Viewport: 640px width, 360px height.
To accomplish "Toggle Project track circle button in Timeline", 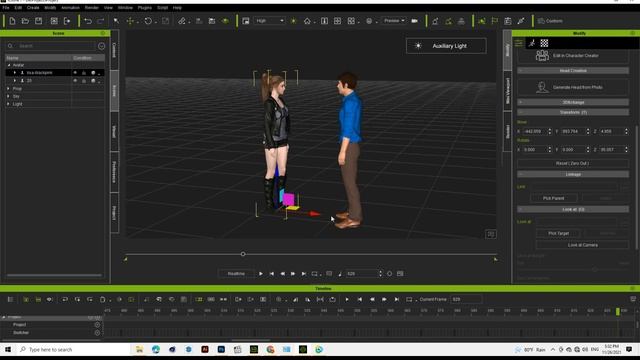I will [x=97, y=324].
